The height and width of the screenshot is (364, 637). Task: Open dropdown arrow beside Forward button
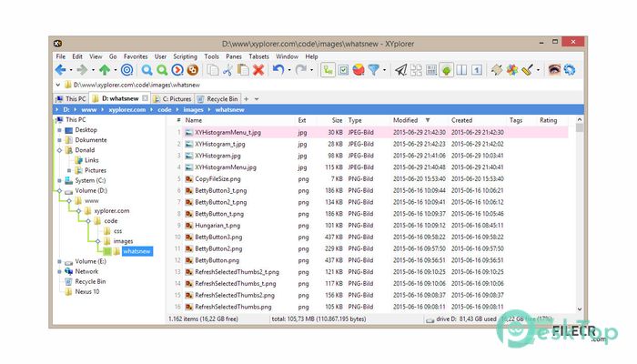click(93, 70)
